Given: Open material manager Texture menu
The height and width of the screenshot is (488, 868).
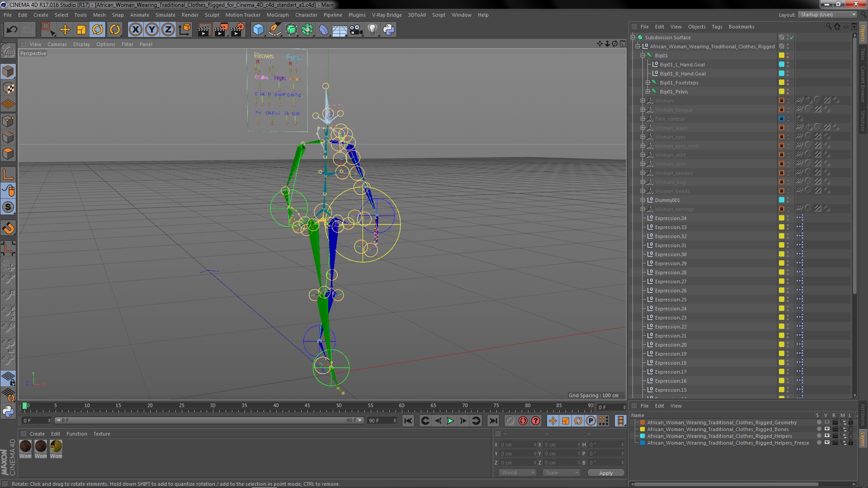Looking at the screenshot, I should (x=102, y=434).
